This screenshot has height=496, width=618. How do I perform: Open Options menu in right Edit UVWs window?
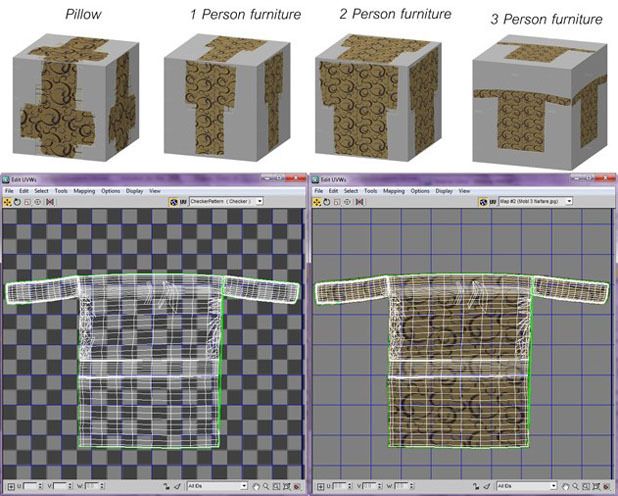click(x=420, y=191)
